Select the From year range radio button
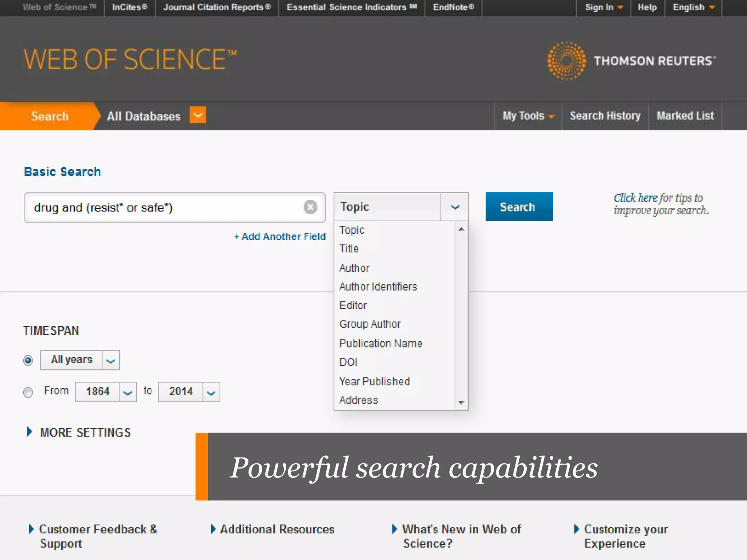This screenshot has width=747, height=560. [x=28, y=392]
